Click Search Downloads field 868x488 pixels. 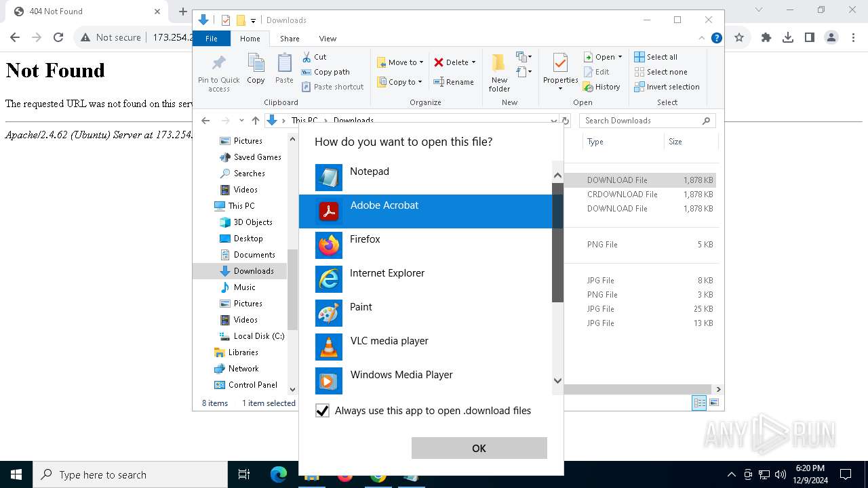pyautogui.click(x=648, y=121)
